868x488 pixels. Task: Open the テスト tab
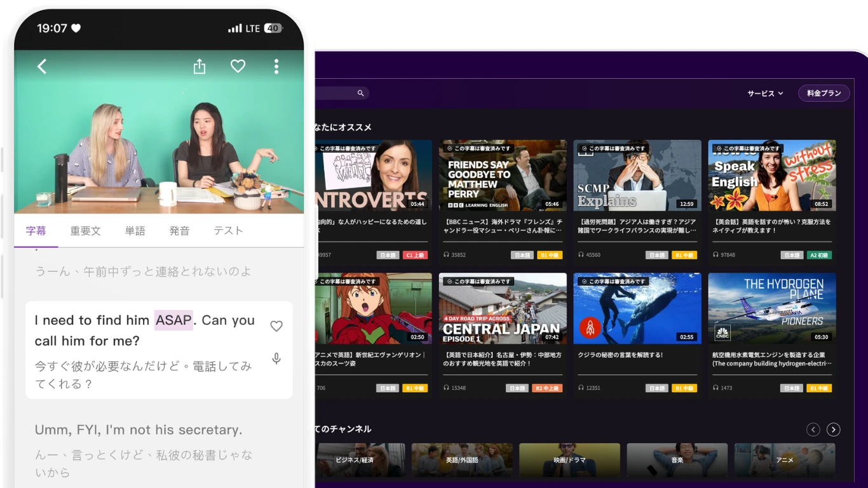pyautogui.click(x=228, y=231)
